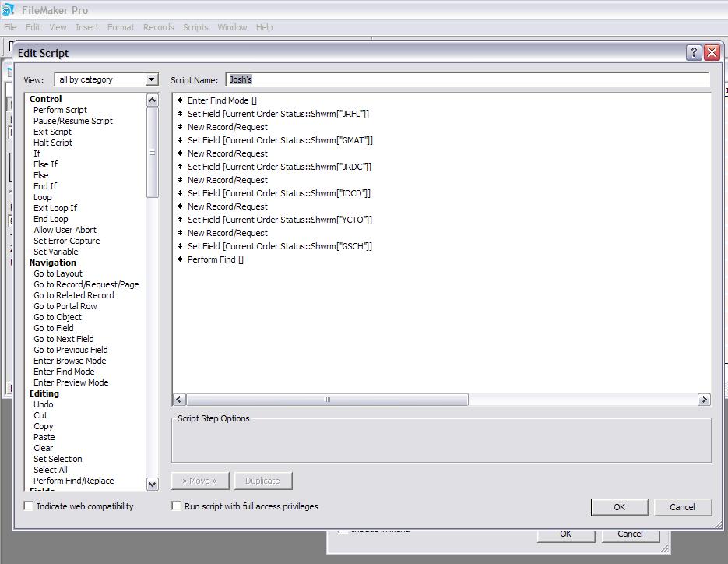Image resolution: width=728 pixels, height=564 pixels.
Task: Select the Undo step in Editing
Action: pyautogui.click(x=43, y=404)
